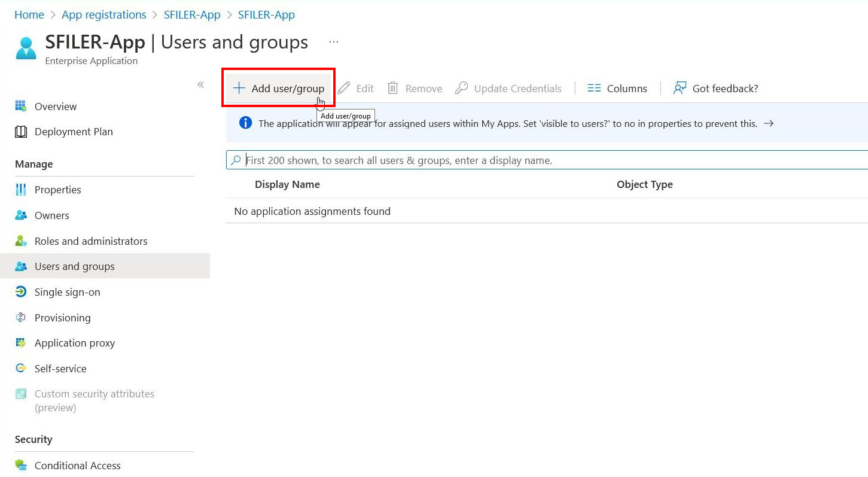Sort by Object Type column header
868x477 pixels.
point(645,184)
